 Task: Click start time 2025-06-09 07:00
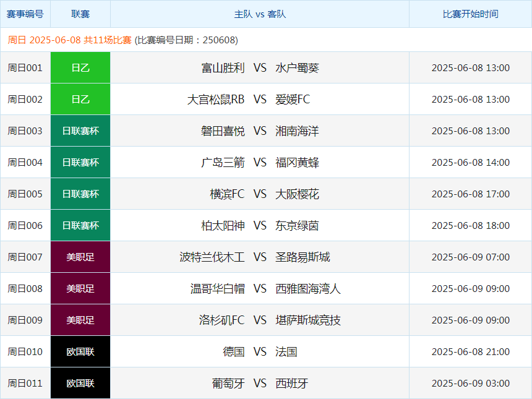pos(471,257)
